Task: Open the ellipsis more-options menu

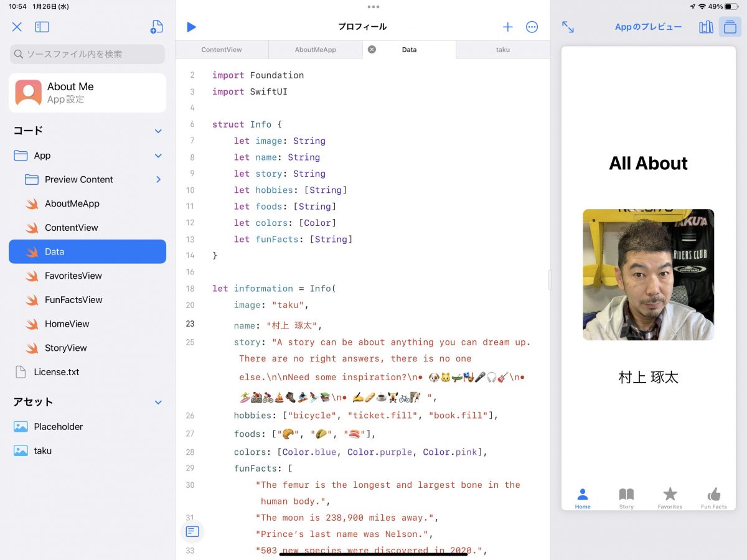Action: [x=532, y=27]
